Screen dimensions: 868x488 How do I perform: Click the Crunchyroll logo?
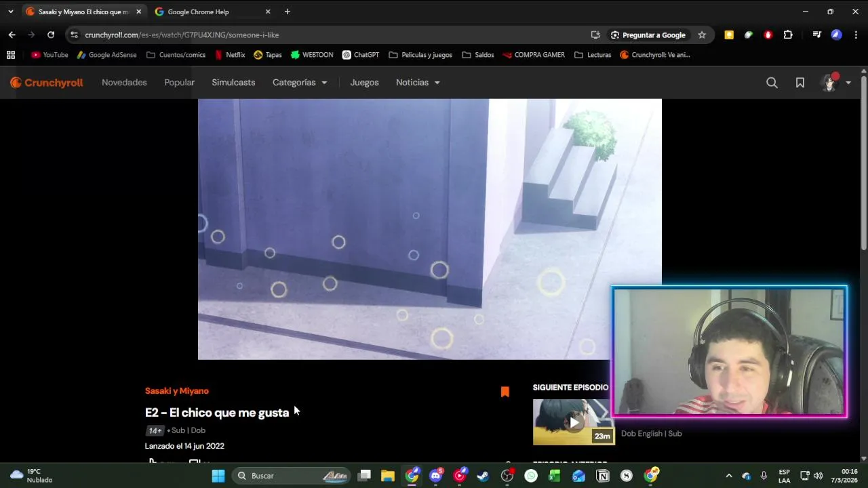pyautogui.click(x=46, y=83)
